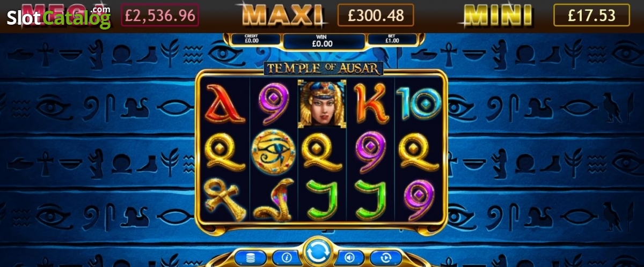Click the golden cobra symbol

pos(273,199)
